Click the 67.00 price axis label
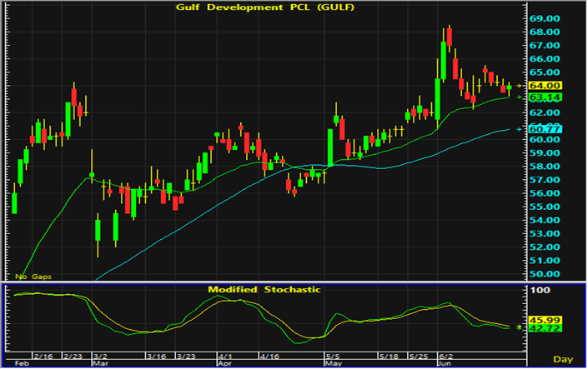588x369 pixels. (545, 45)
